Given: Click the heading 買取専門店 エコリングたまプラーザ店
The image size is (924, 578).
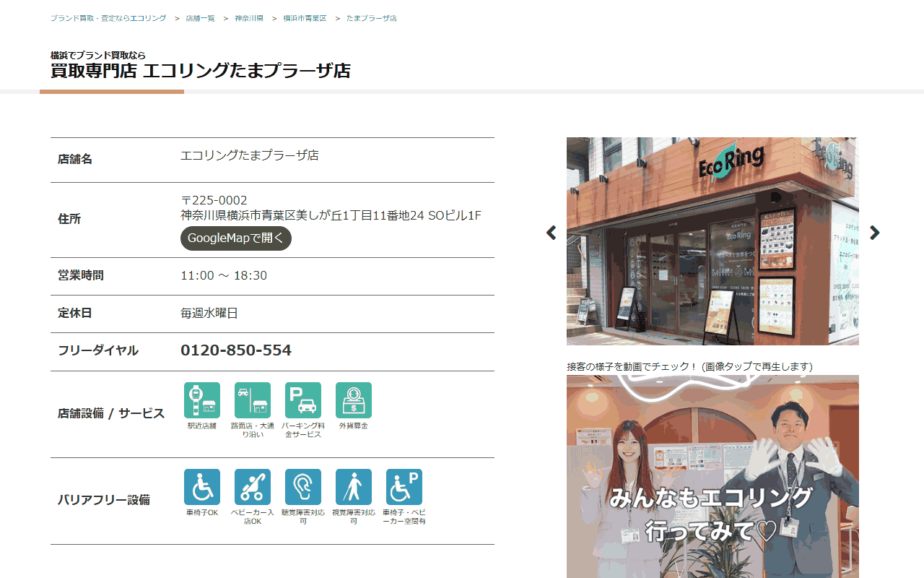Looking at the screenshot, I should [x=201, y=71].
